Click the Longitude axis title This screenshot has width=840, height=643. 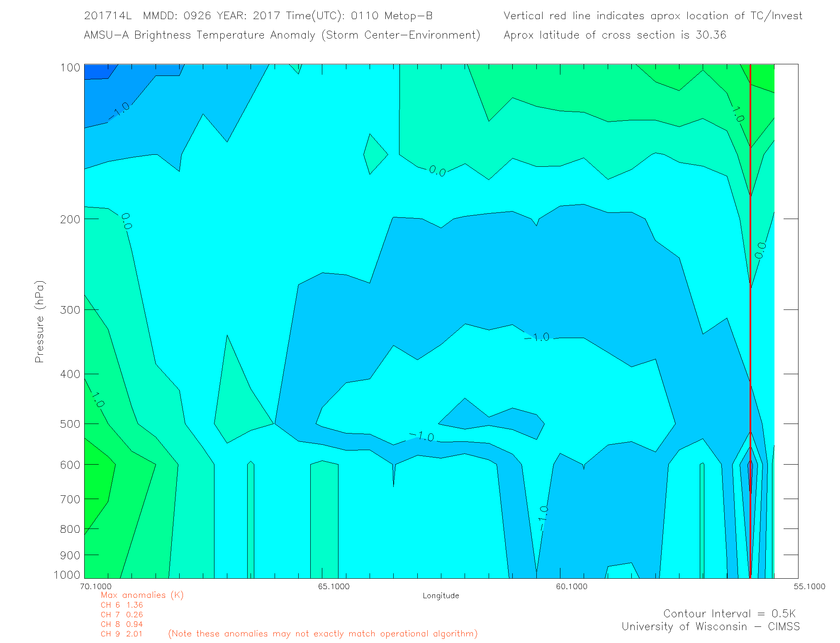click(441, 596)
